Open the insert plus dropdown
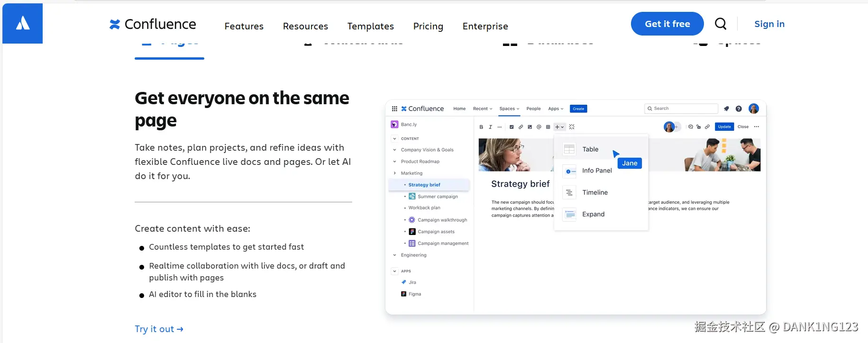This screenshot has height=343, width=868. (x=559, y=127)
